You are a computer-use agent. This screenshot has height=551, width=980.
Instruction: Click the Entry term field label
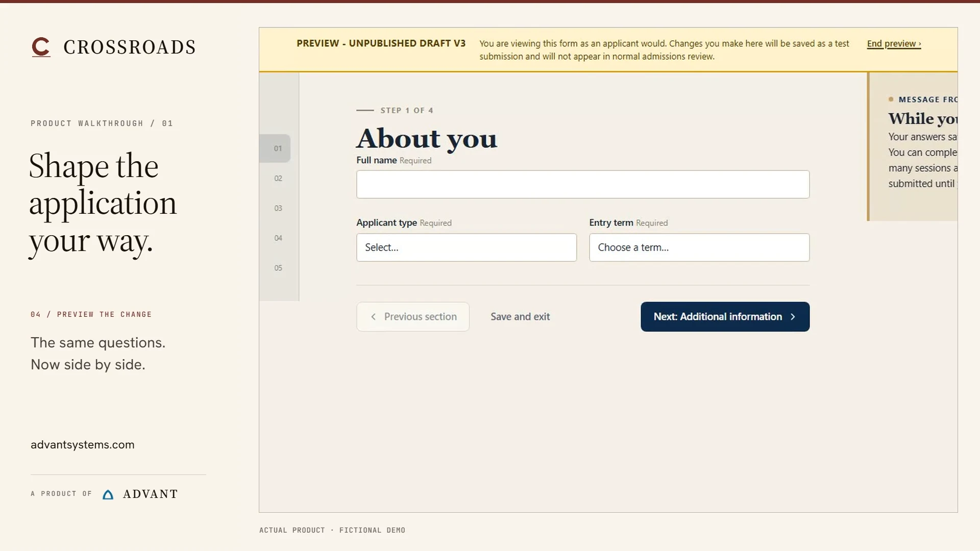(611, 223)
